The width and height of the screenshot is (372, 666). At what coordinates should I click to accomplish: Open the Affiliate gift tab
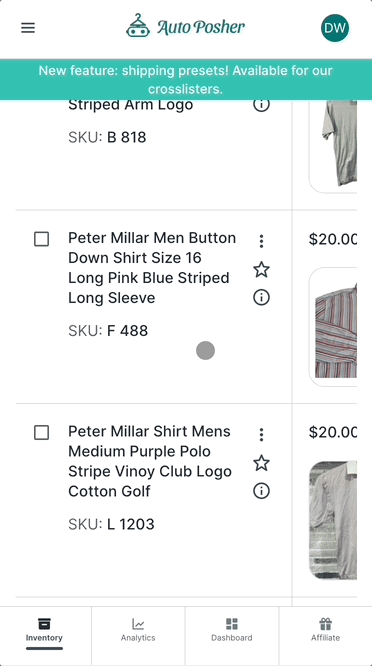pos(326,630)
